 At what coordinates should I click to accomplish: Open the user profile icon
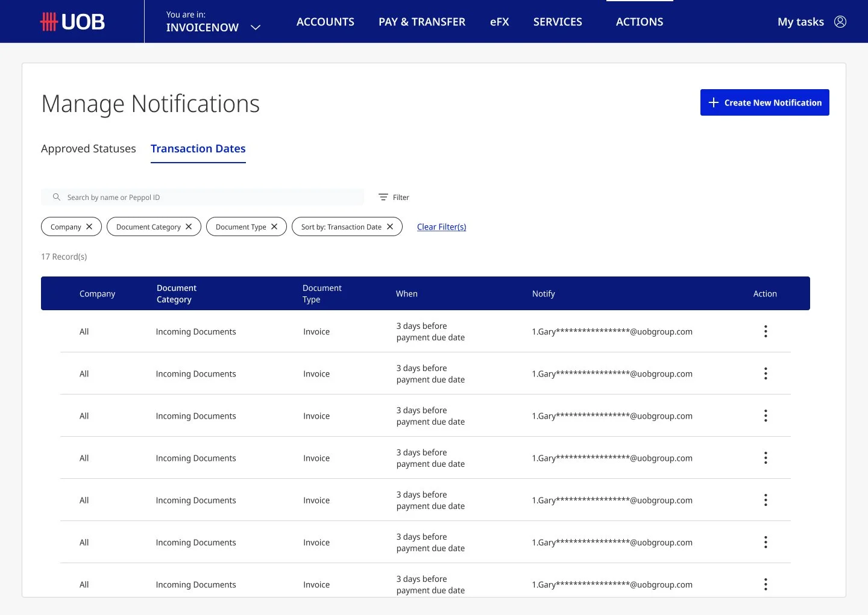[840, 22]
